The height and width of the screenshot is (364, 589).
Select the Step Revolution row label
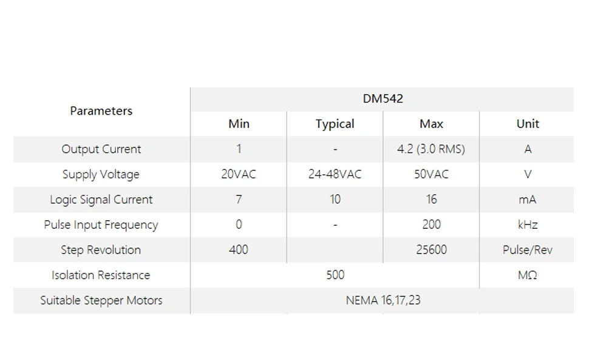(101, 250)
